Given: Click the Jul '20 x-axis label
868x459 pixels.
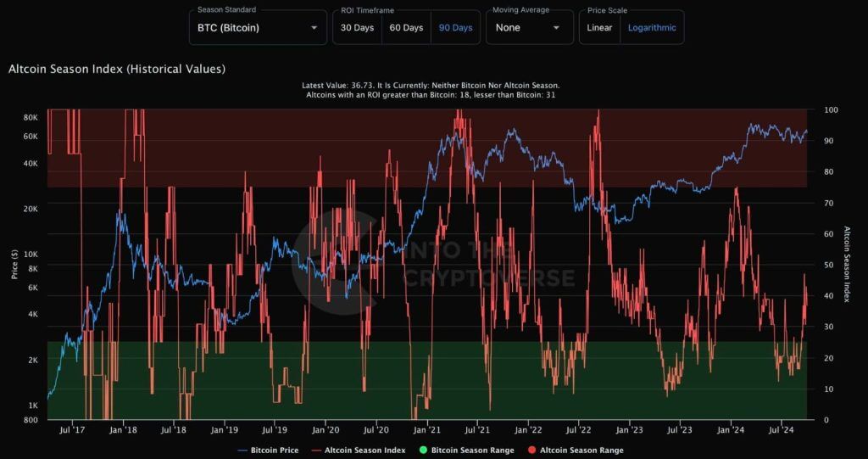Looking at the screenshot, I should pyautogui.click(x=376, y=429).
